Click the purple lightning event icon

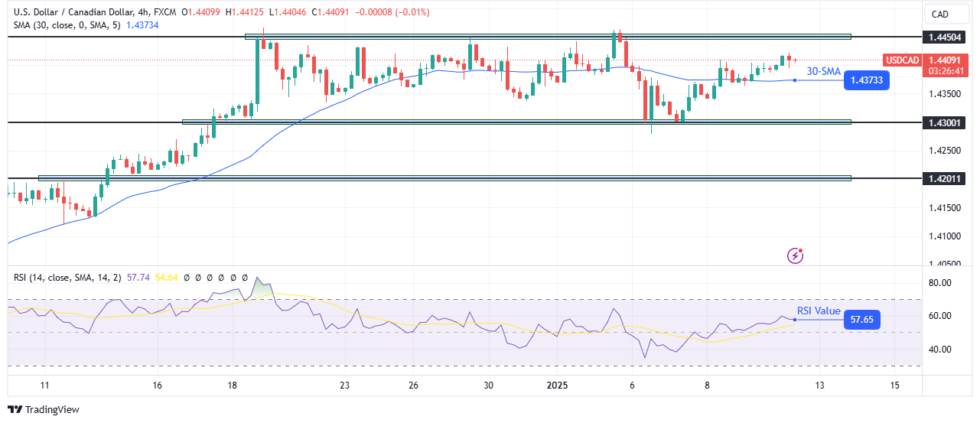[796, 255]
